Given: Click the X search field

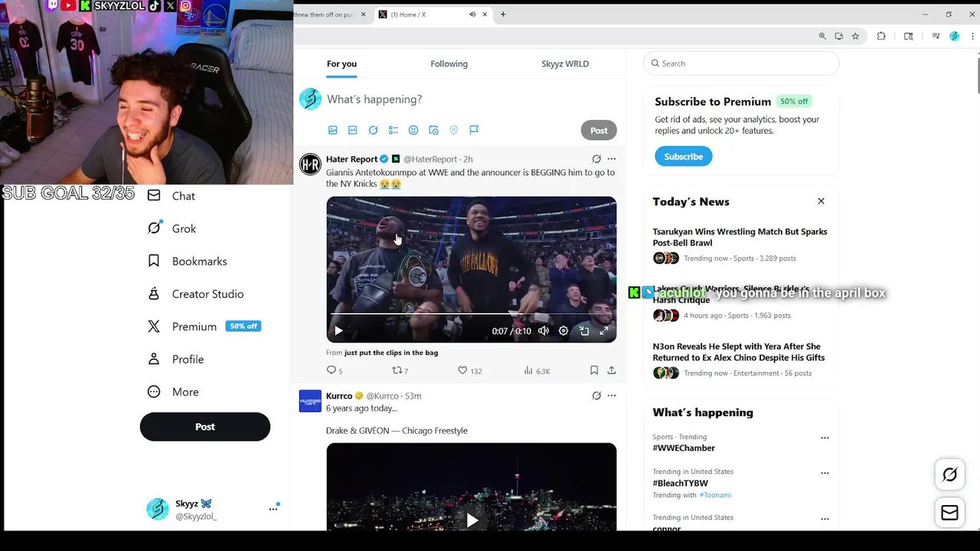Looking at the screenshot, I should click(x=741, y=64).
